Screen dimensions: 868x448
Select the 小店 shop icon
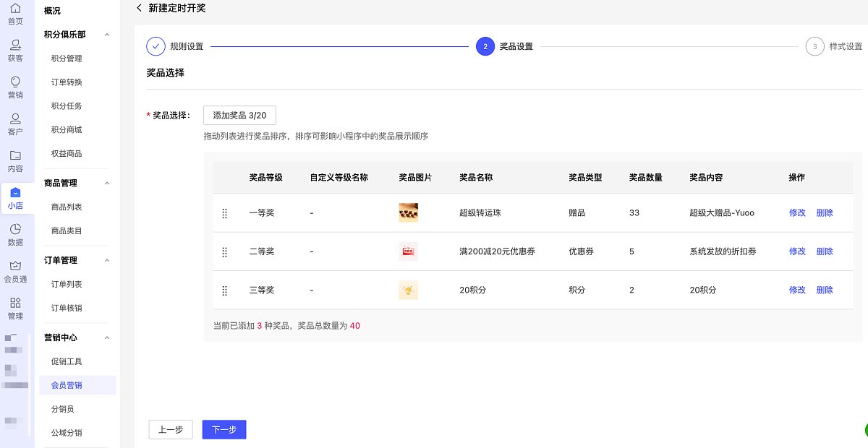click(x=15, y=193)
